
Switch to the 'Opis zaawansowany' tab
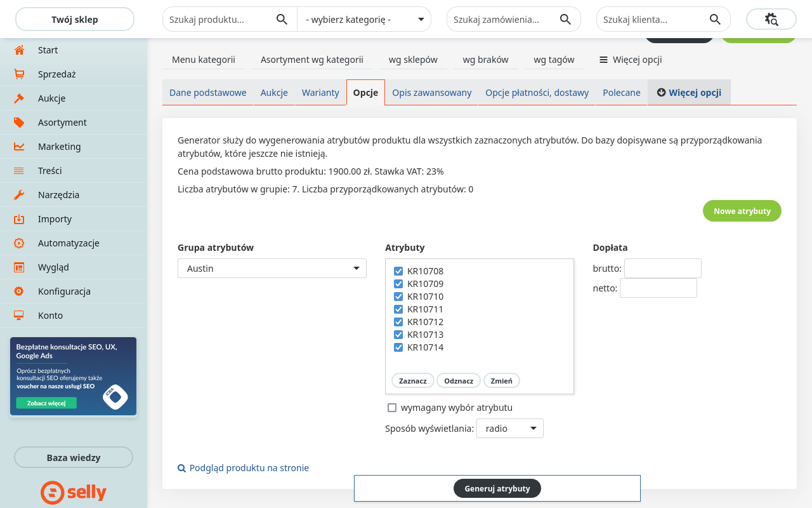tap(431, 93)
